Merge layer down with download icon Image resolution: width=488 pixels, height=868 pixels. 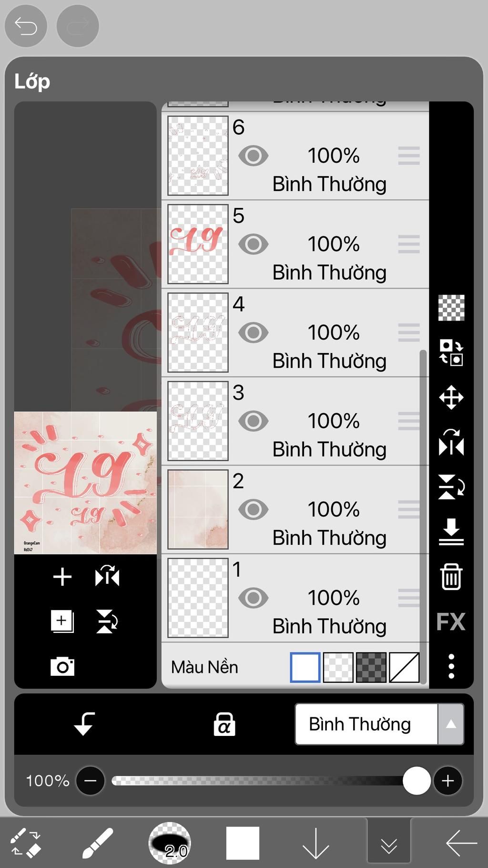(x=451, y=532)
